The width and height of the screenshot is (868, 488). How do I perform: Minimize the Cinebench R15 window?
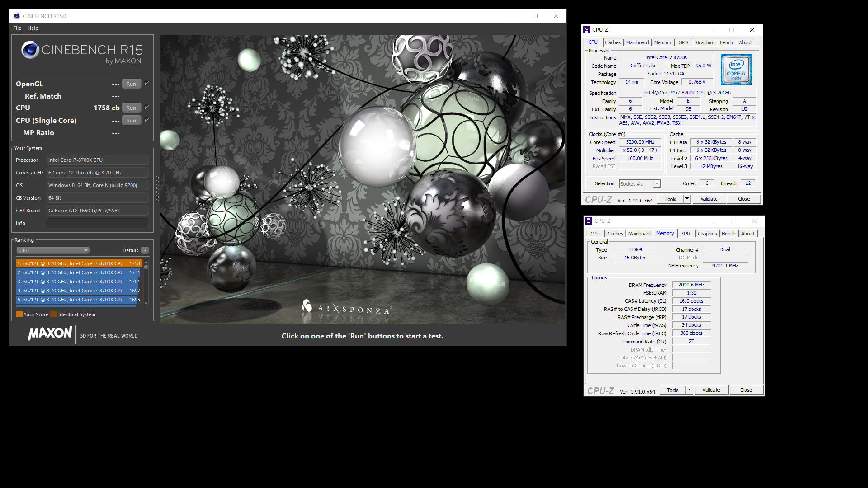click(x=514, y=16)
